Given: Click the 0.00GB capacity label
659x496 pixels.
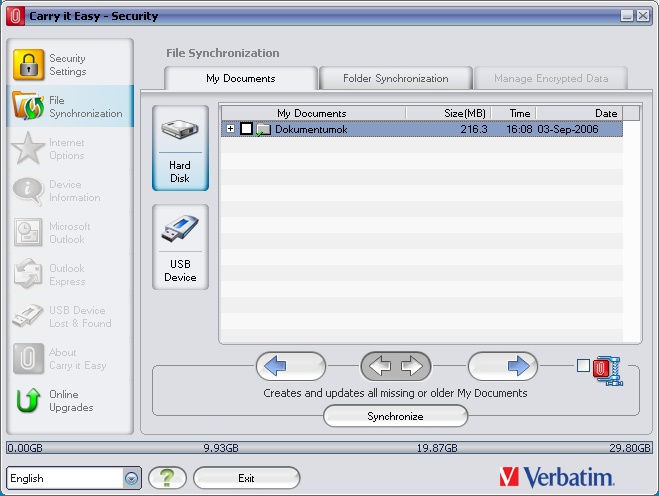Looking at the screenshot, I should pos(25,448).
